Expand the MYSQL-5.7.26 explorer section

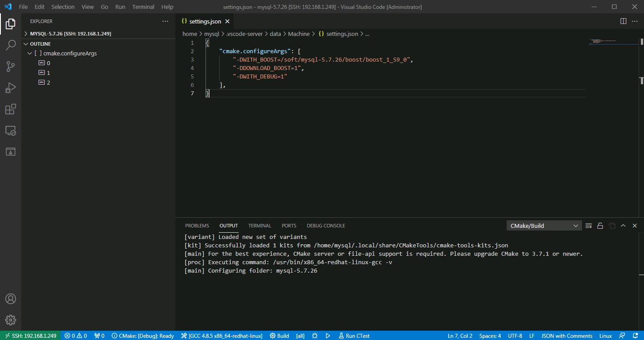coord(26,34)
